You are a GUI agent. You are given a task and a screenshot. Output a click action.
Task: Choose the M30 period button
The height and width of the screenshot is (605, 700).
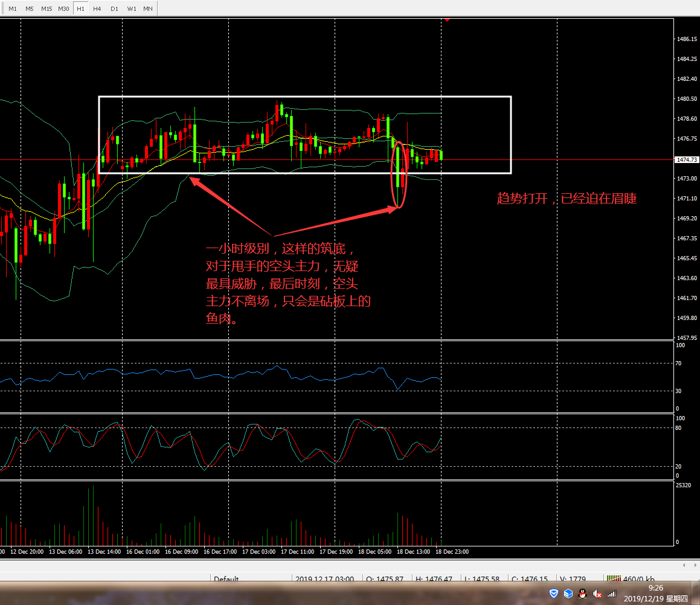tap(63, 9)
